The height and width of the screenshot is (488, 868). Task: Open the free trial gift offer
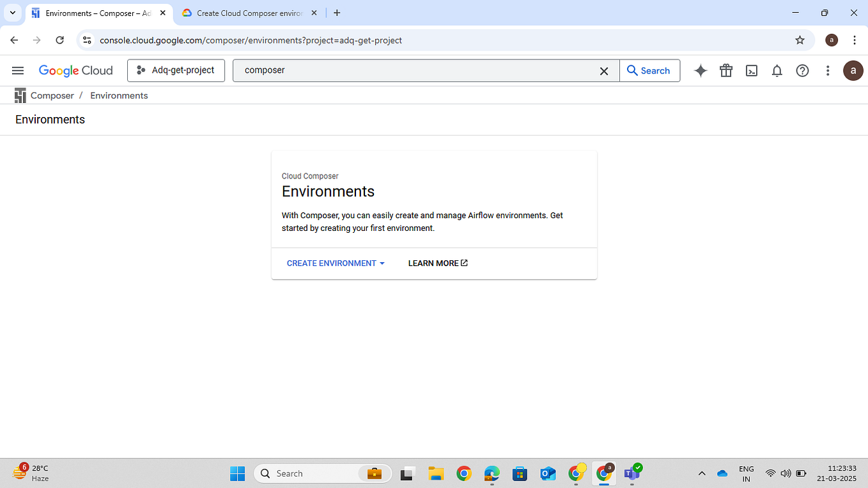(726, 70)
